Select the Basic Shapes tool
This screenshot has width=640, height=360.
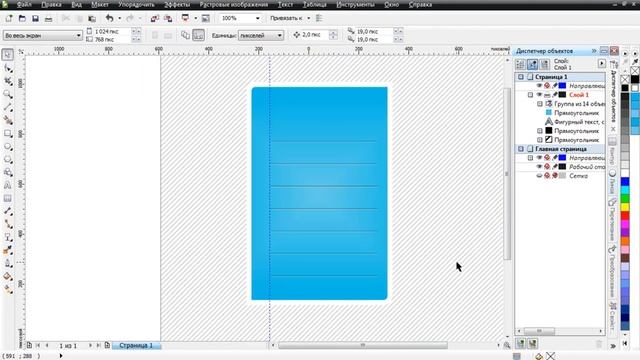pos(8,173)
